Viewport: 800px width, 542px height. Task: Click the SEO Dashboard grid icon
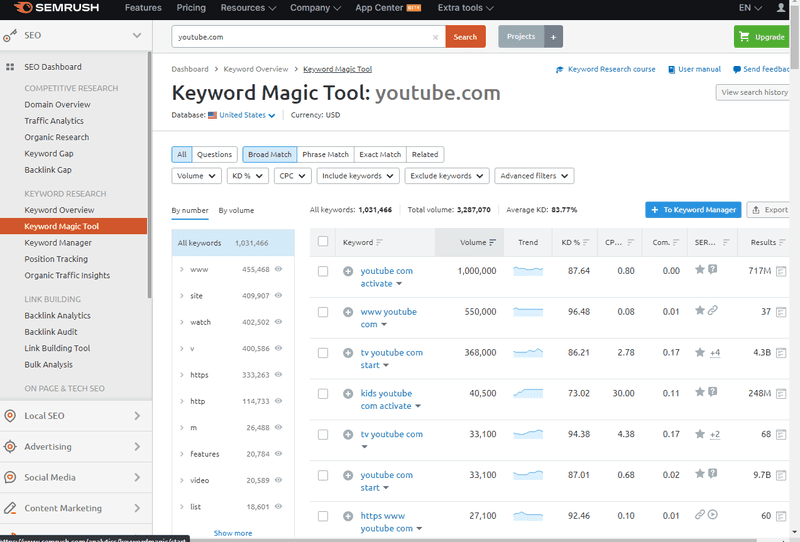(x=10, y=67)
